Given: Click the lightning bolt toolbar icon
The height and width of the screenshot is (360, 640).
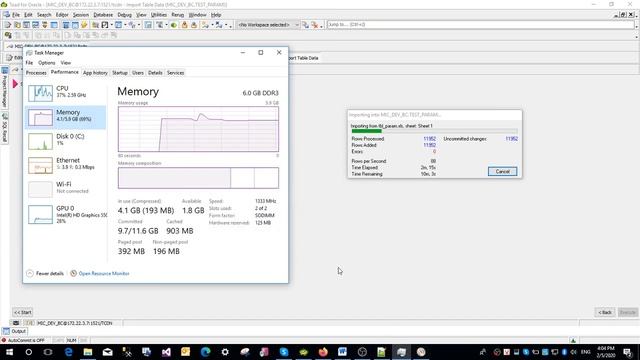Looking at the screenshot, I should [x=84, y=25].
